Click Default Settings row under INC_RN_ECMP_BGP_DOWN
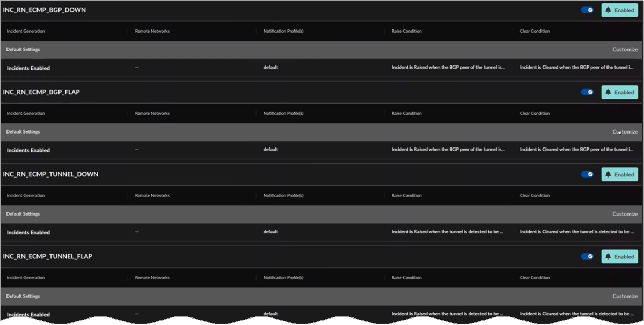Image resolution: width=644 pixels, height=325 pixels. tap(322, 50)
